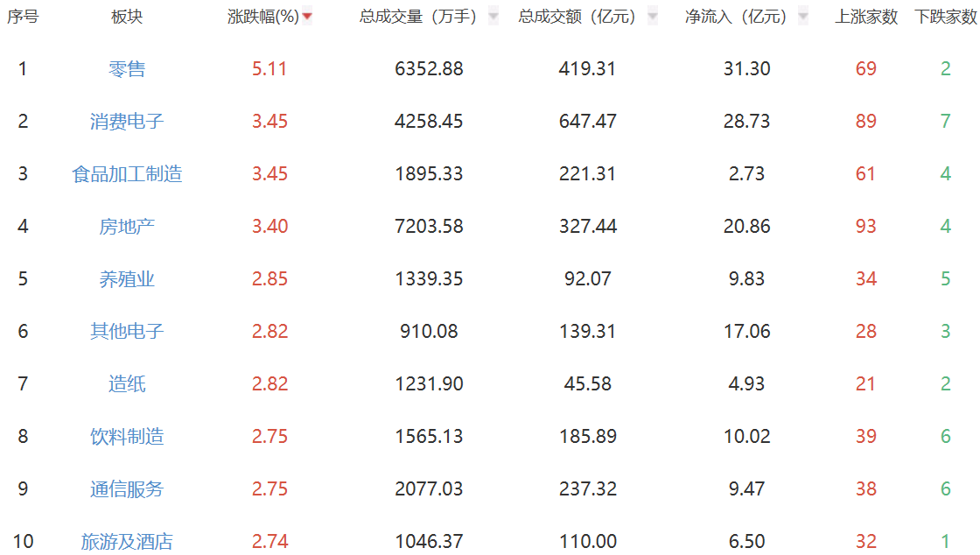Click the sort arrow beside 总成交额（亿元）

coord(652,17)
